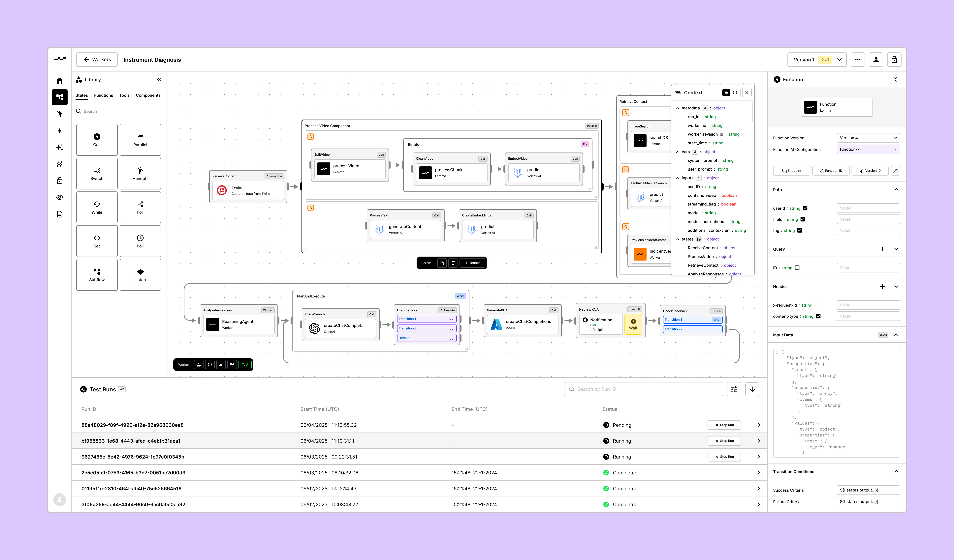Copy the Endpoint

(792, 171)
